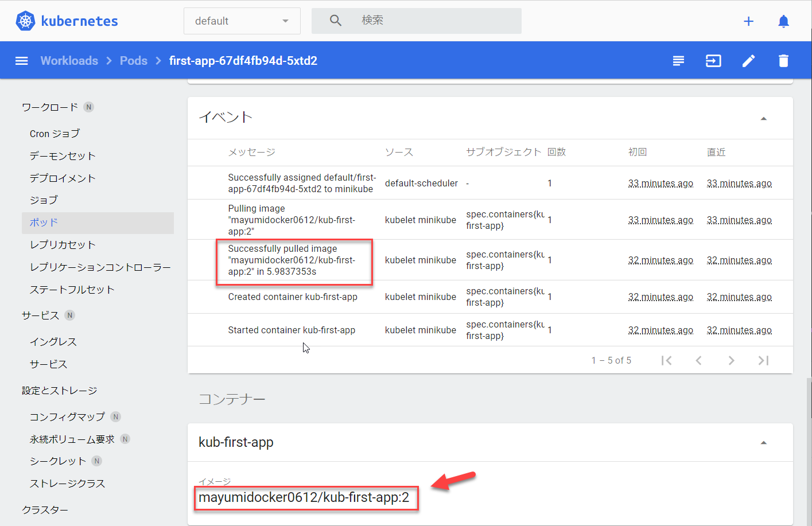Open ワークロード in sidebar

(50, 107)
